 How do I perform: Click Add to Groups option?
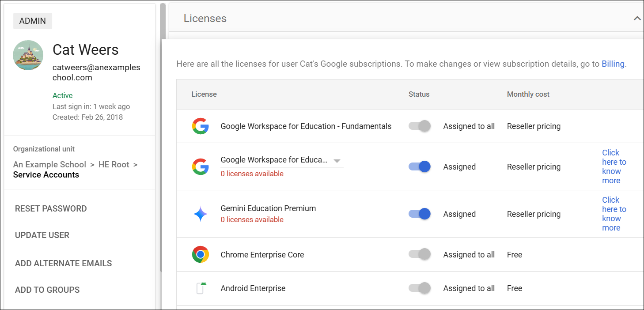[47, 290]
